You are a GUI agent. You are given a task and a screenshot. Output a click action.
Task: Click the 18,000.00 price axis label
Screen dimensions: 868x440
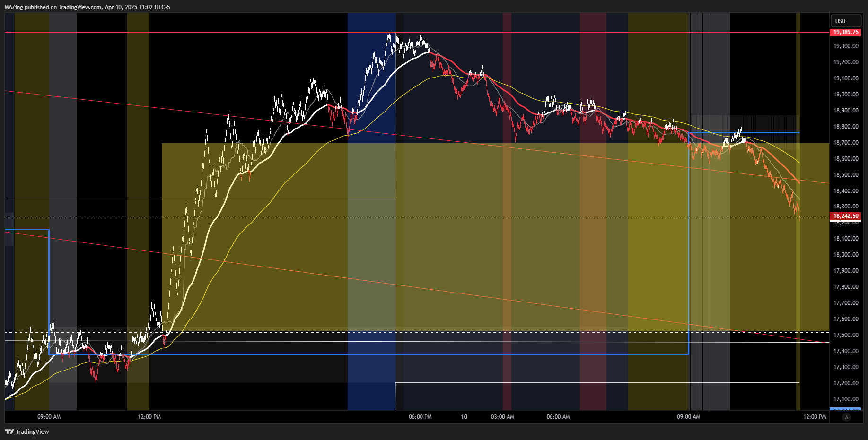846,255
